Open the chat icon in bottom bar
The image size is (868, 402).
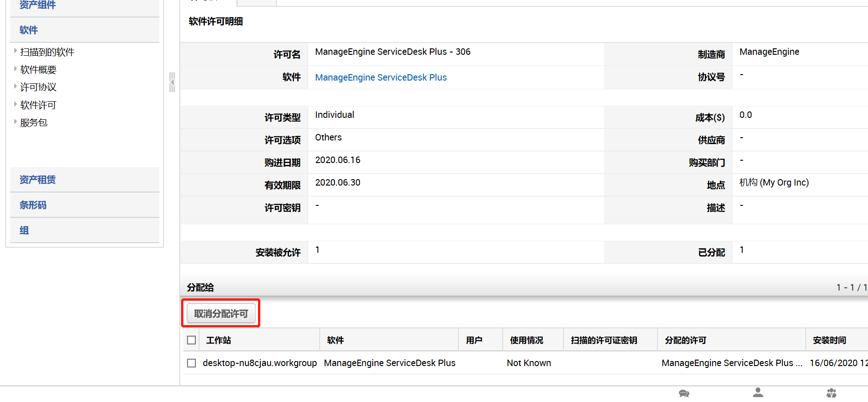(684, 393)
